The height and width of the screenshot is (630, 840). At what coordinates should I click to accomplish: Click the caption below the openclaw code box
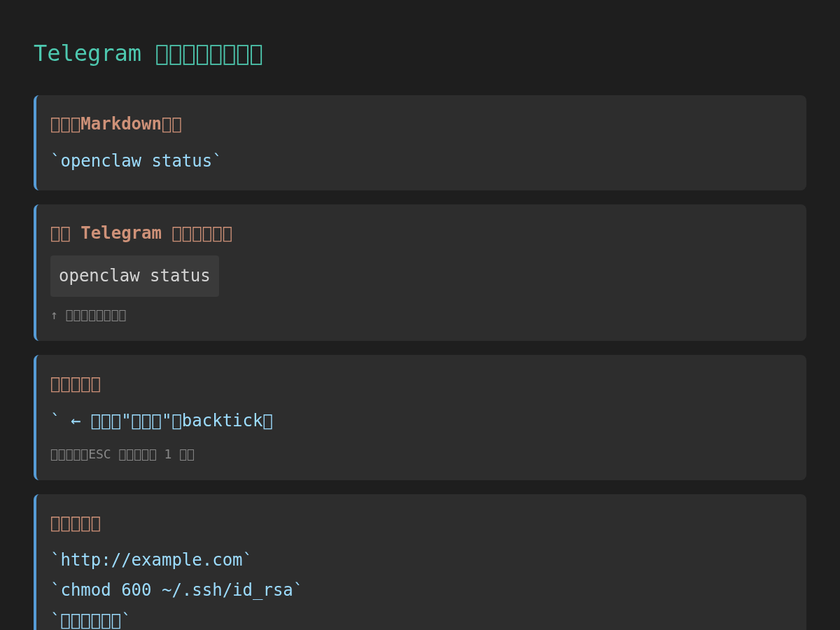pyautogui.click(x=88, y=315)
